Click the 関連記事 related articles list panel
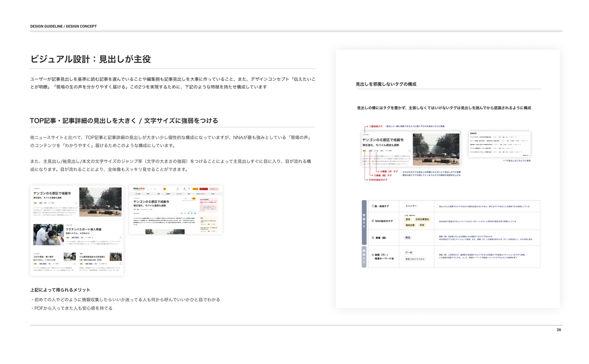 click(500, 144)
